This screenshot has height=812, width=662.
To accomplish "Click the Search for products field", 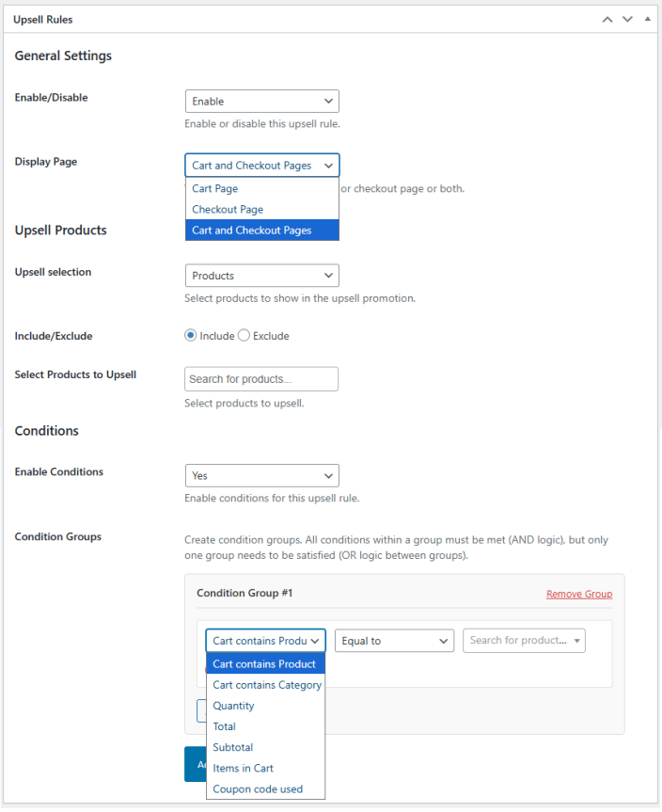I will (261, 378).
